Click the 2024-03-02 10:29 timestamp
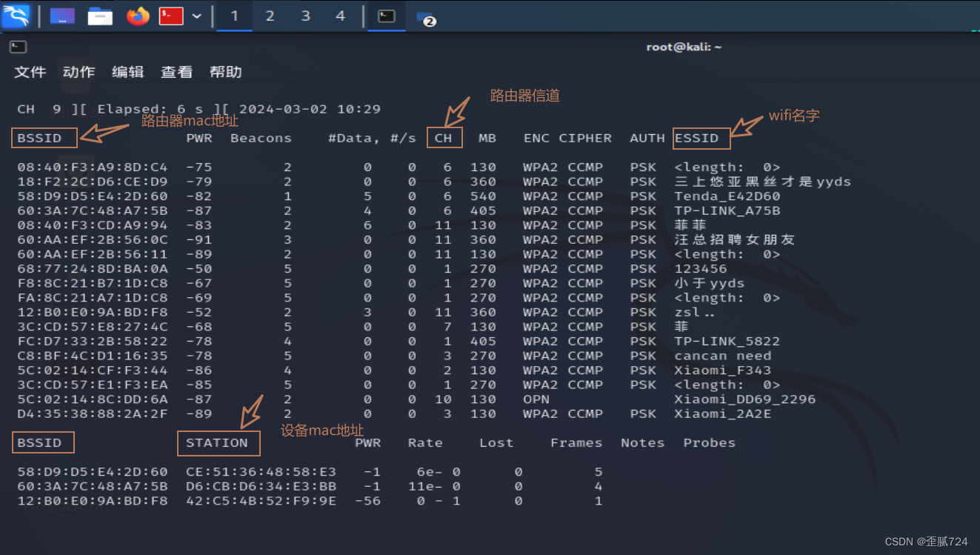Image resolution: width=980 pixels, height=555 pixels. [310, 109]
